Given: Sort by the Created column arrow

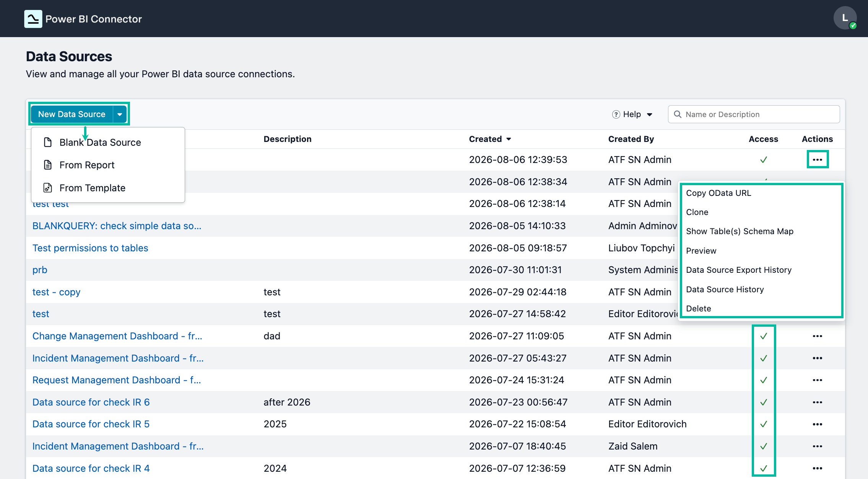Looking at the screenshot, I should tap(509, 139).
